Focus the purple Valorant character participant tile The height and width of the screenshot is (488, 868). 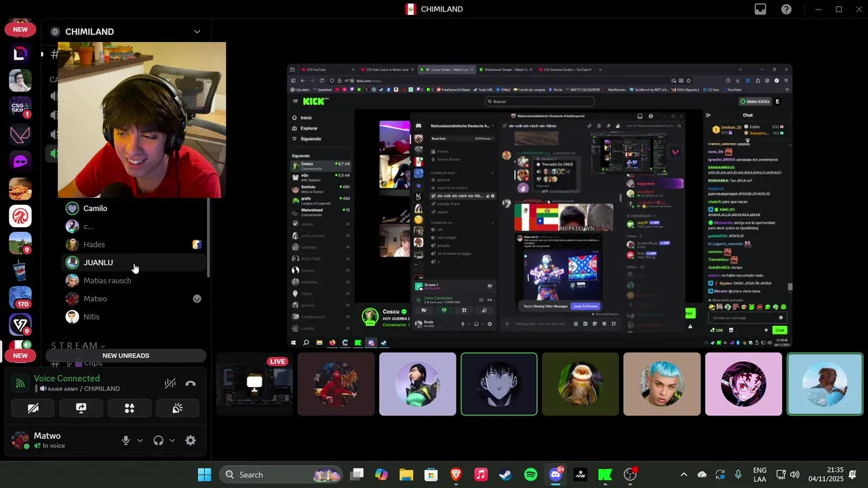click(x=418, y=384)
